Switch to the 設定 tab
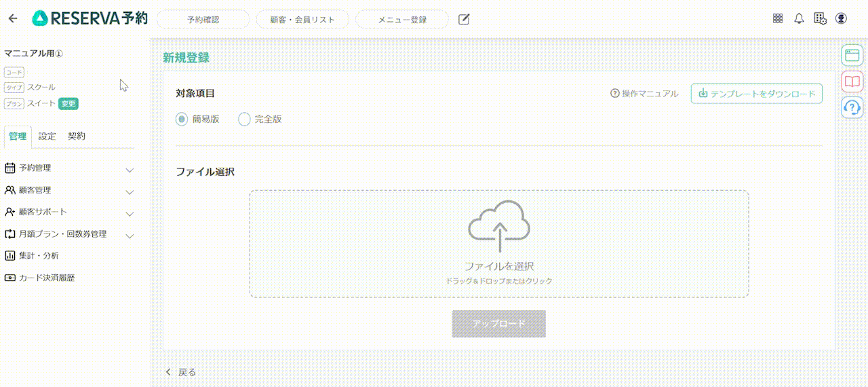 (x=47, y=136)
